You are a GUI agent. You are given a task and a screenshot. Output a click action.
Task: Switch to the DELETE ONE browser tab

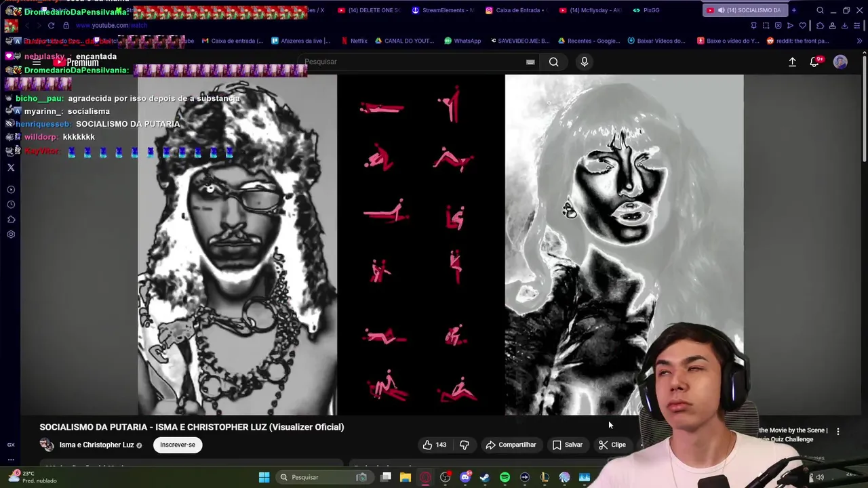(369, 10)
